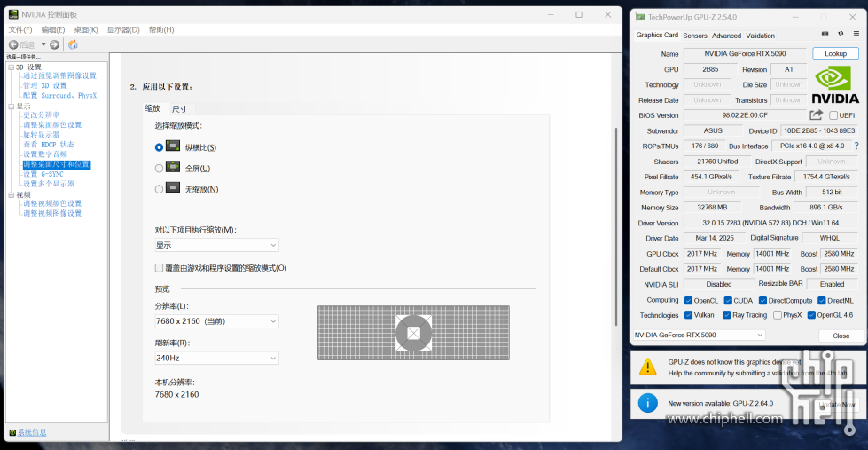Screen dimensions: 868x450
Task: Click the aspect ratio (纵横比) monitor icon
Action: (x=173, y=146)
